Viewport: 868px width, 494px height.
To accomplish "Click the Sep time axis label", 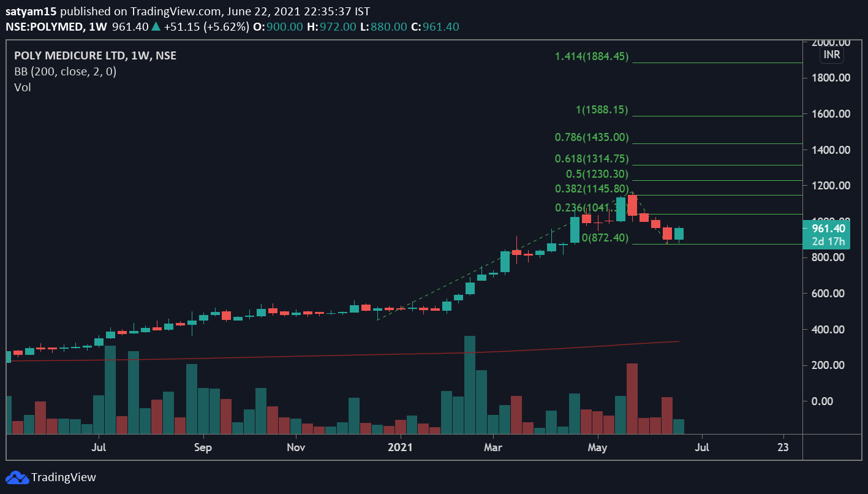I will coord(203,447).
